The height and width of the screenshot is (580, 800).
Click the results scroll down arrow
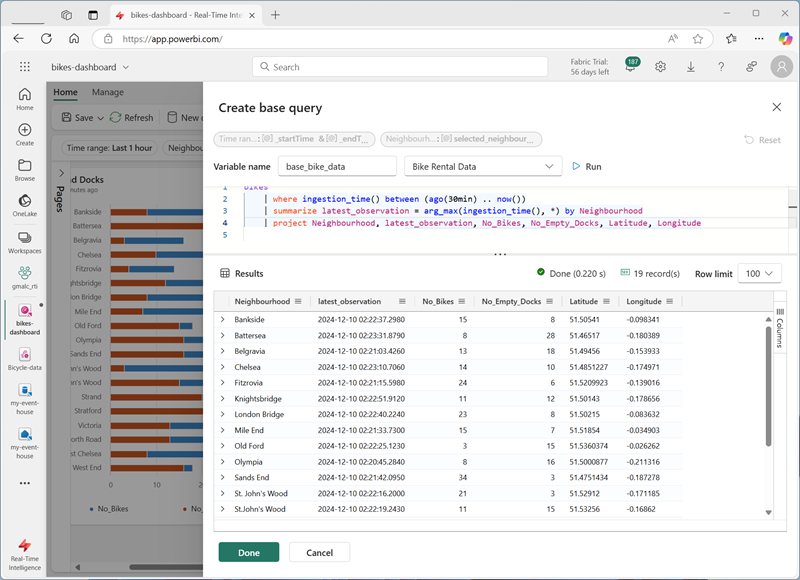(x=768, y=513)
